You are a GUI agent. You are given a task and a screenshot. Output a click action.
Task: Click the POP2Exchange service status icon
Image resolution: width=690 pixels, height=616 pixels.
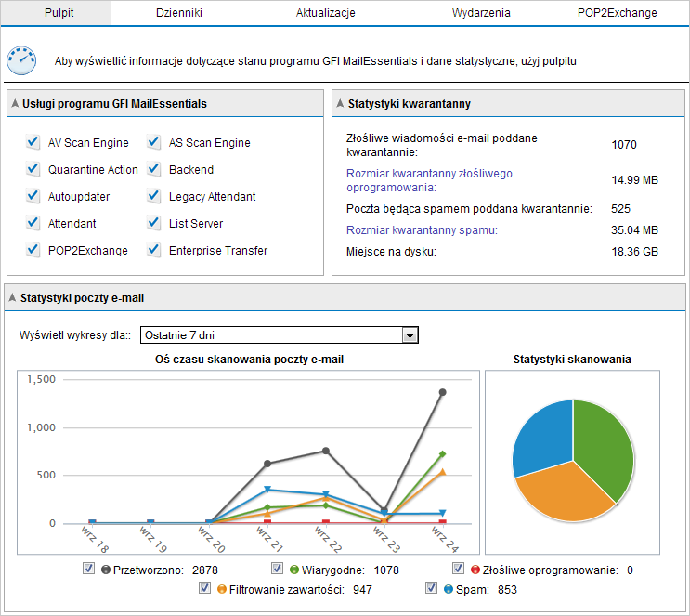(x=33, y=251)
